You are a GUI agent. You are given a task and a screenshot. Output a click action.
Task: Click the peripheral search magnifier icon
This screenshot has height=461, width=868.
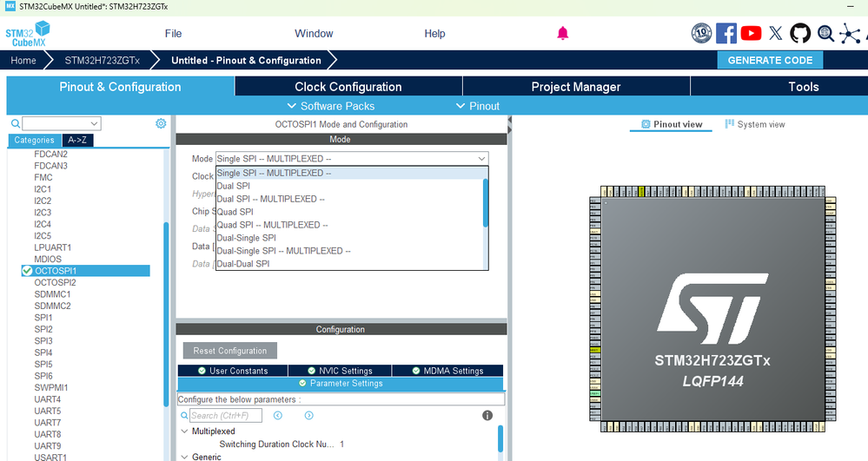[16, 123]
